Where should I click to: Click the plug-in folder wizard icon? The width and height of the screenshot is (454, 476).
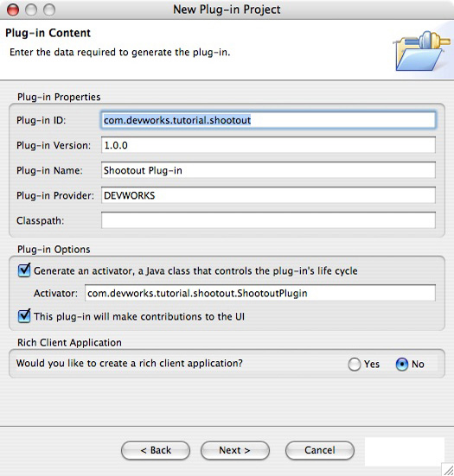[422, 51]
